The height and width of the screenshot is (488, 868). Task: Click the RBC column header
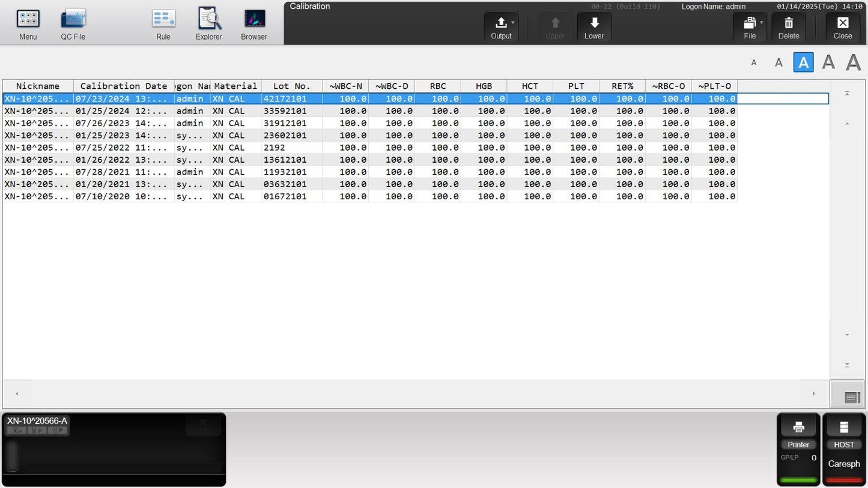tap(438, 86)
